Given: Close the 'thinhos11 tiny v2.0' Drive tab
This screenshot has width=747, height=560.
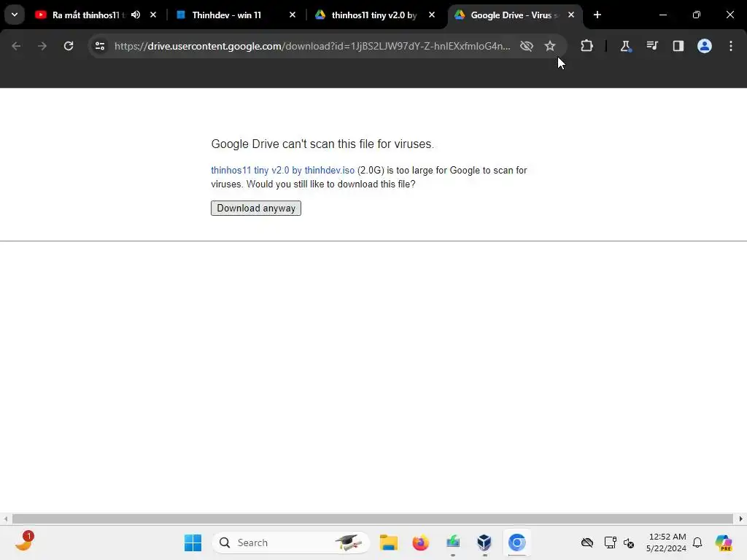Looking at the screenshot, I should pos(432,15).
